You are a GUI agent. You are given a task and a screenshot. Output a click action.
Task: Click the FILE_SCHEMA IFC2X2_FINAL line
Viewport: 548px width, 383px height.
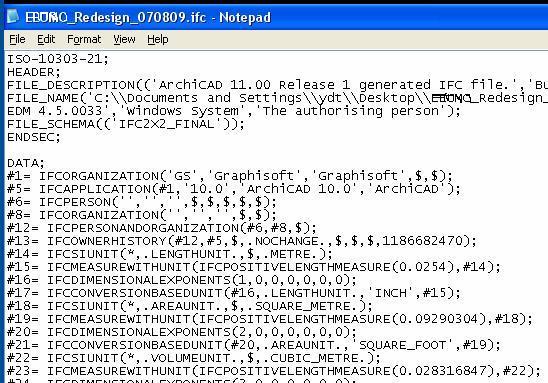pyautogui.click(x=126, y=124)
